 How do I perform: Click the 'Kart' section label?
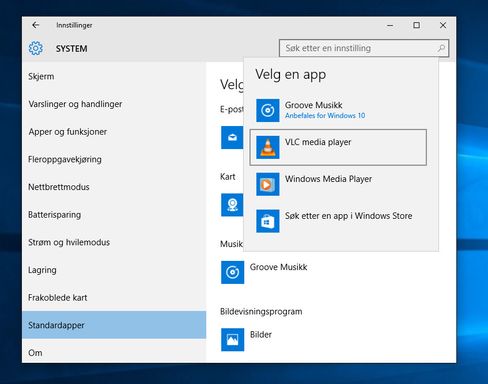[x=228, y=177]
